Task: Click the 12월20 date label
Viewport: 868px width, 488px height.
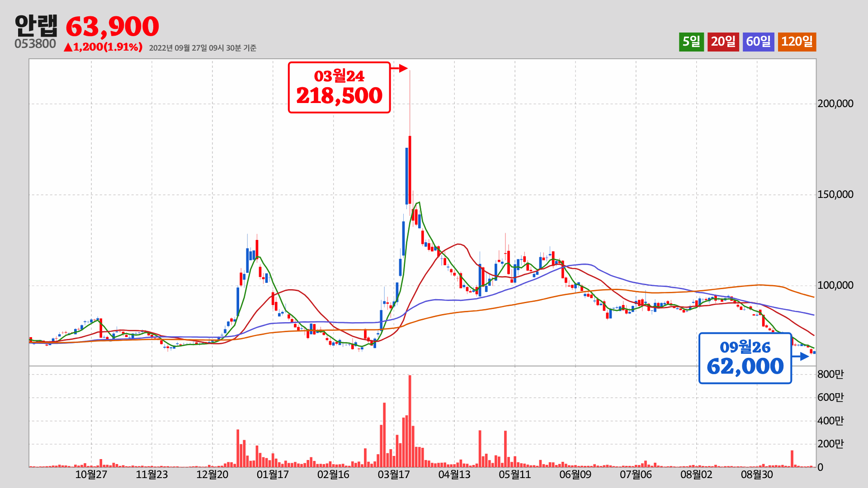Action: click(212, 474)
